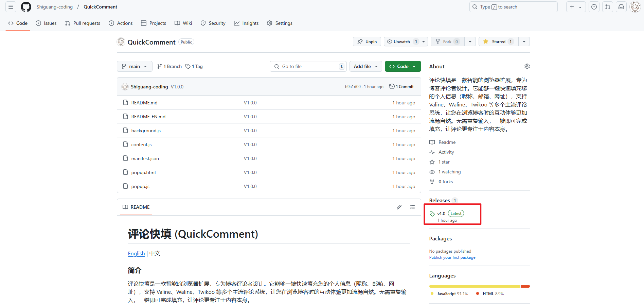Open the popup.js file
The width and height of the screenshot is (644, 305).
coord(140,186)
